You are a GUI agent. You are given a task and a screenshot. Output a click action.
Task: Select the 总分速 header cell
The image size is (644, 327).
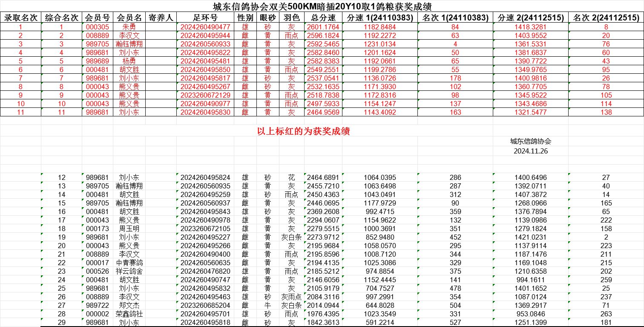(323, 18)
